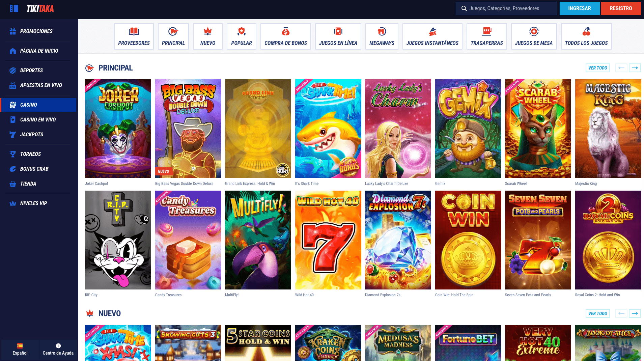Image resolution: width=644 pixels, height=361 pixels.
Task: Launch the It's Shark Time game thumbnail
Action: click(328, 129)
